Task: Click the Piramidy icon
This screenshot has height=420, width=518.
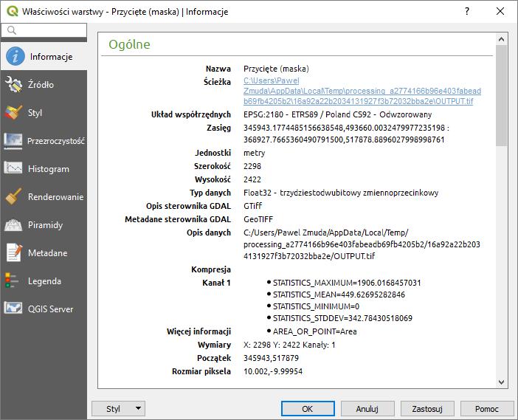Action: pos(13,224)
